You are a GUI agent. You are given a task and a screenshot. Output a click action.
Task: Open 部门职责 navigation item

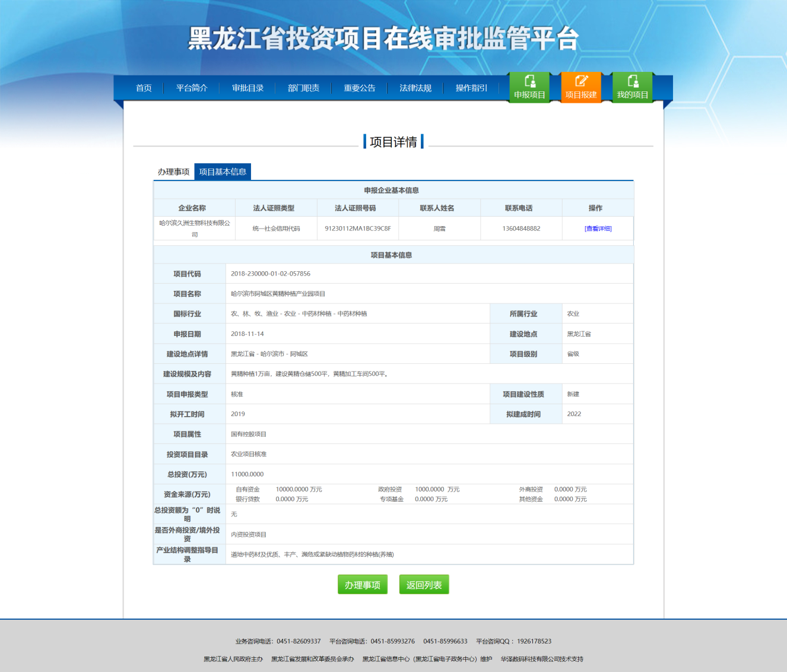(x=303, y=88)
